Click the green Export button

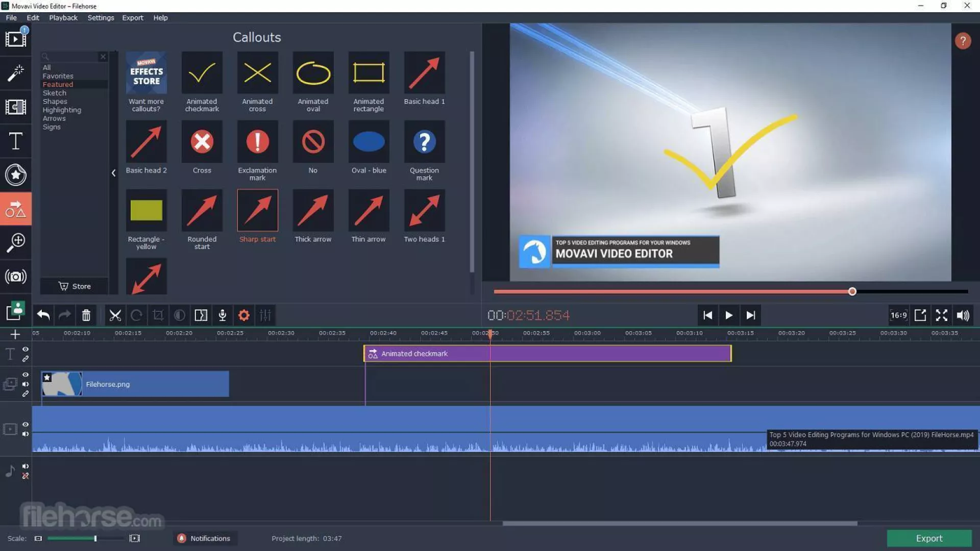[929, 538]
